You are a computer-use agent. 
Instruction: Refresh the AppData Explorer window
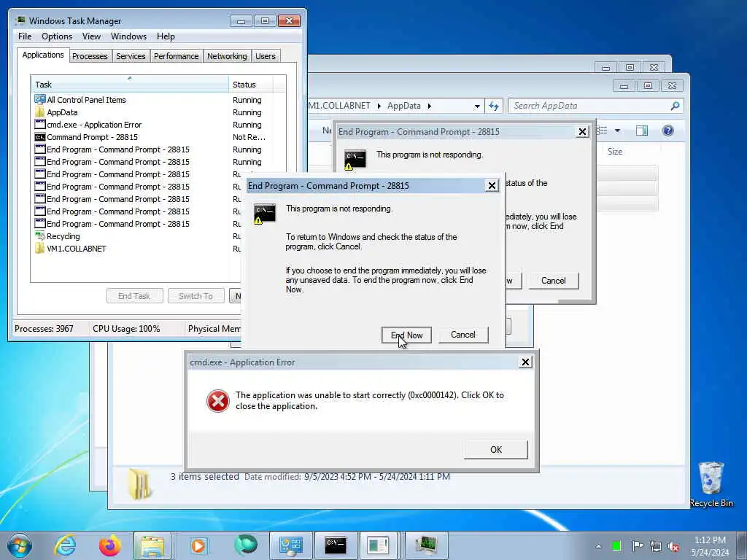(x=494, y=106)
